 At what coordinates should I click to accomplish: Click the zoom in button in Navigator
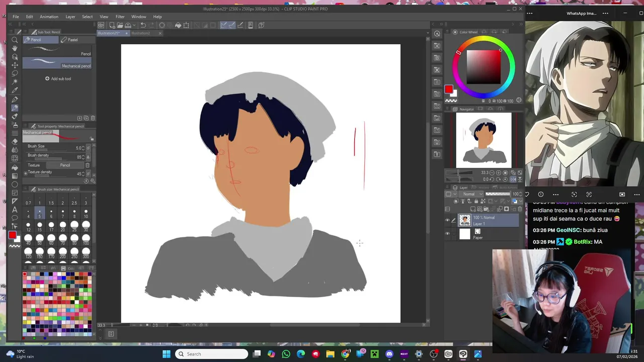point(499,172)
